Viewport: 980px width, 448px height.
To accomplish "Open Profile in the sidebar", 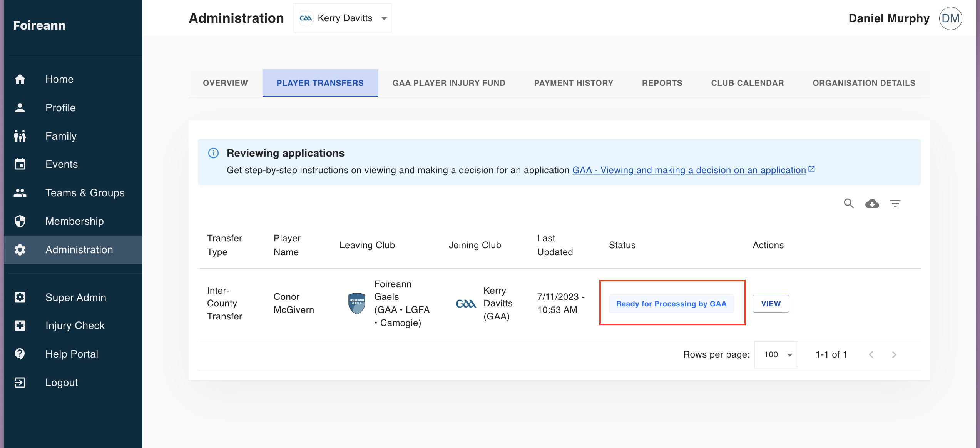I will tap(73, 108).
